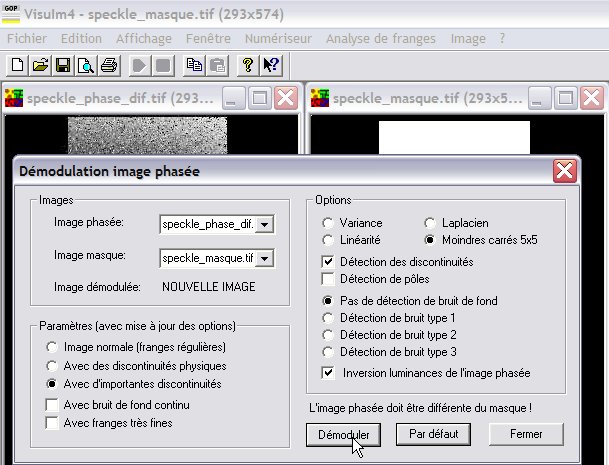The height and width of the screenshot is (465, 609).
Task: Select the Laplacien radio option
Action: pyautogui.click(x=430, y=223)
